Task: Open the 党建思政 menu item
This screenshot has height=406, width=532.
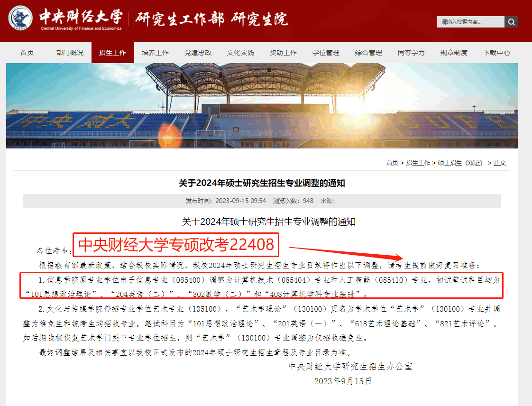Action: point(198,53)
